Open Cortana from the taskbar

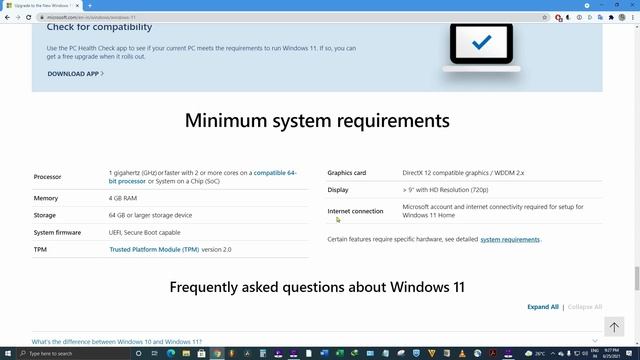click(x=138, y=353)
